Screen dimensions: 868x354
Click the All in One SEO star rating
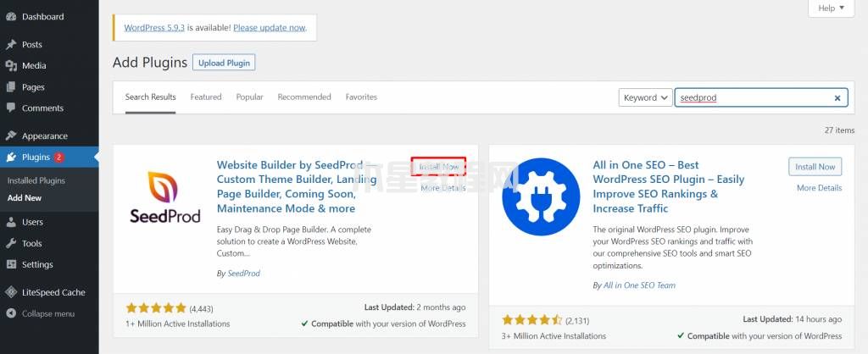tap(532, 320)
